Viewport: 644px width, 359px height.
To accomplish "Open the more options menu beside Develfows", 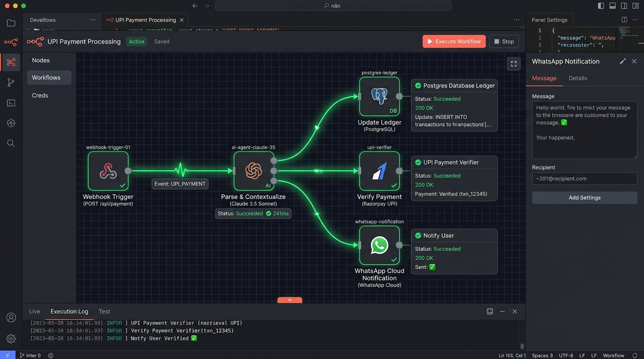I will [93, 20].
